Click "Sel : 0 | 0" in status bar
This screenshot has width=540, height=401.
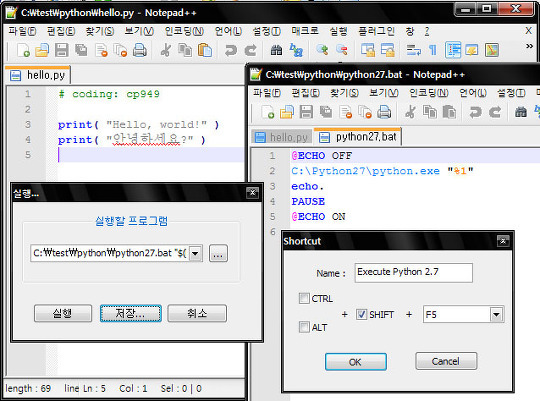pyautogui.click(x=181, y=389)
